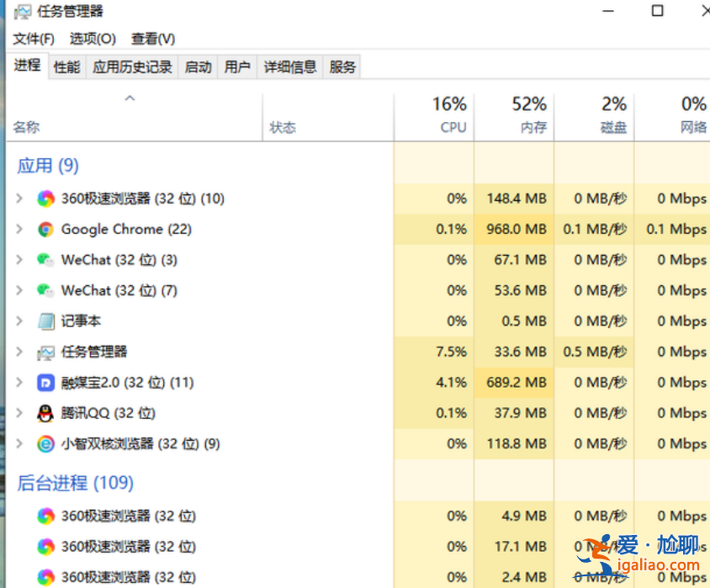Viewport: 710px width, 588px height.
Task: Switch to the 服务 tab
Action: (x=342, y=66)
